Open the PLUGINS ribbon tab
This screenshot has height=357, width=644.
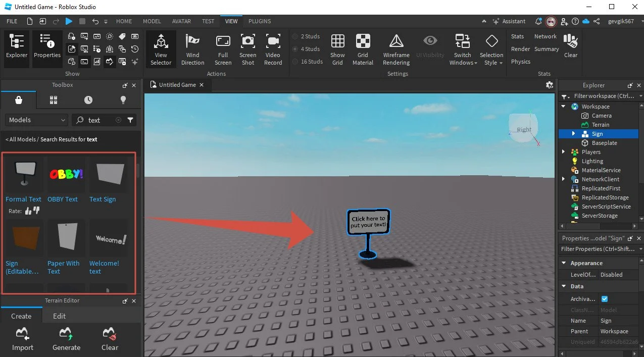[x=260, y=21]
